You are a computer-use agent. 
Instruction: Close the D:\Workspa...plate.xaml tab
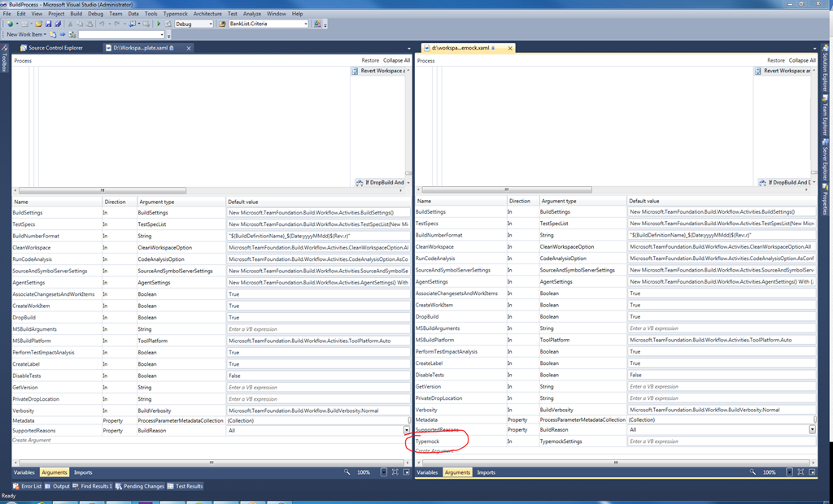point(189,48)
